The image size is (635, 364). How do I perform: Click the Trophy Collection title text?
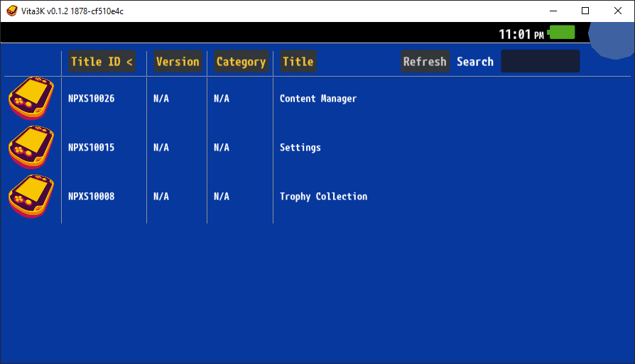[x=324, y=197]
